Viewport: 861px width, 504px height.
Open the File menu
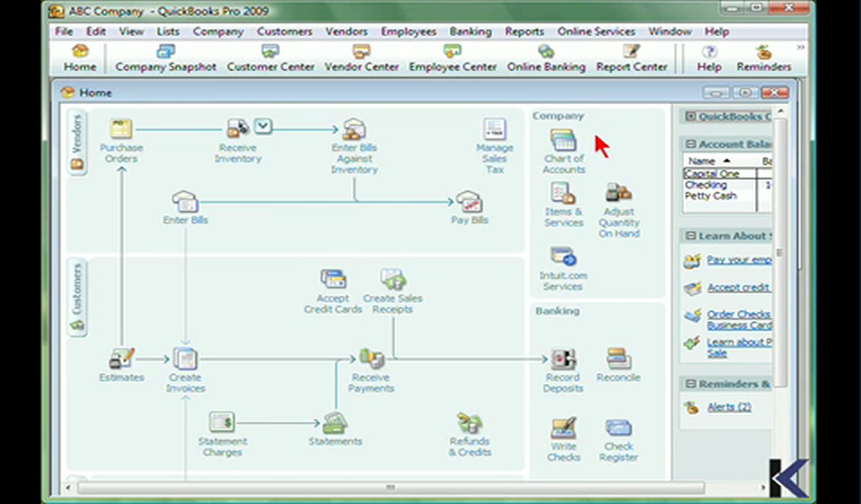pos(64,31)
